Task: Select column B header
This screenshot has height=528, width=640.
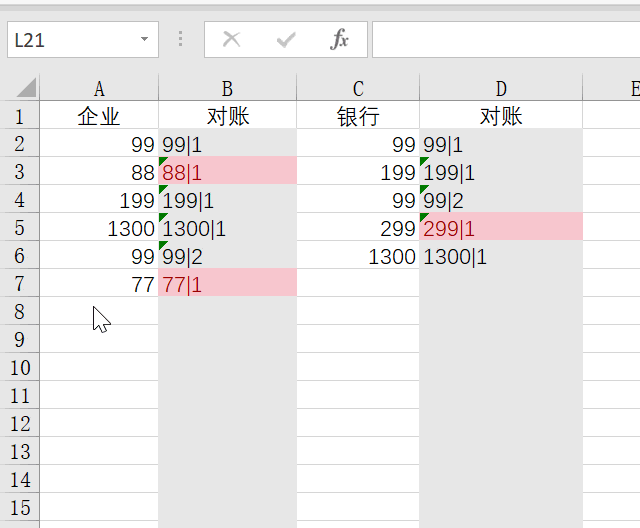Action: 227,87
